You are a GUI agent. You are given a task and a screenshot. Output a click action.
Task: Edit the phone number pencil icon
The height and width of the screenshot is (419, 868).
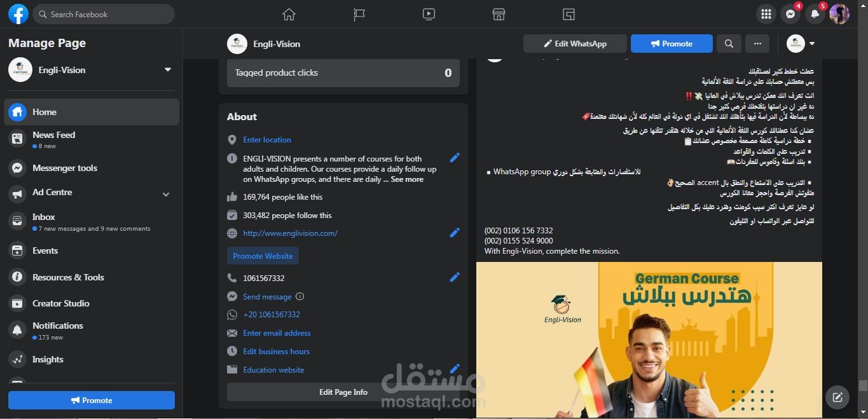(x=455, y=277)
